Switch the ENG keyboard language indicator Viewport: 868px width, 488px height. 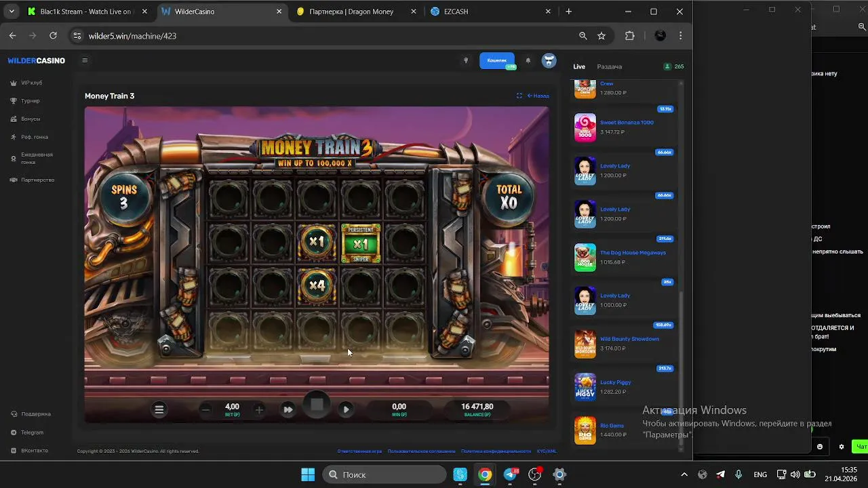tap(760, 474)
